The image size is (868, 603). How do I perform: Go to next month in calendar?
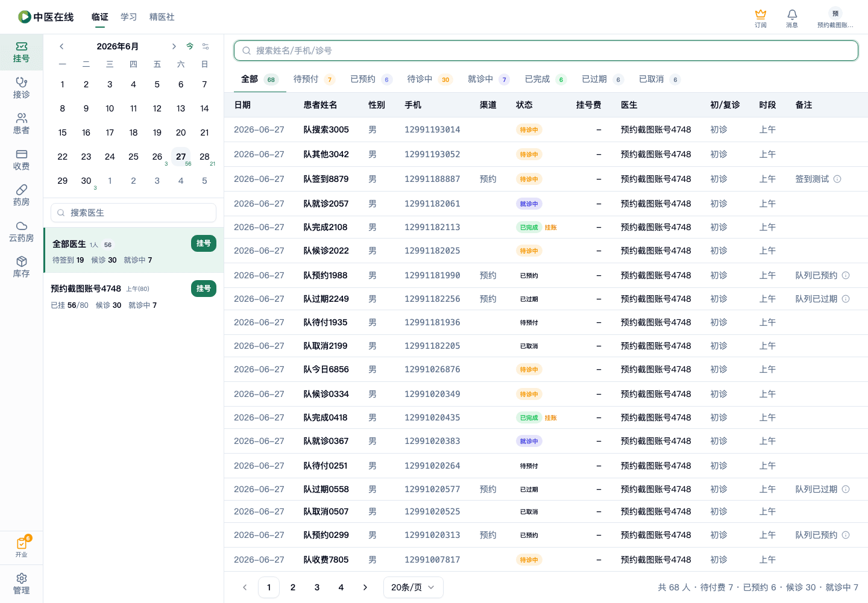click(x=174, y=46)
